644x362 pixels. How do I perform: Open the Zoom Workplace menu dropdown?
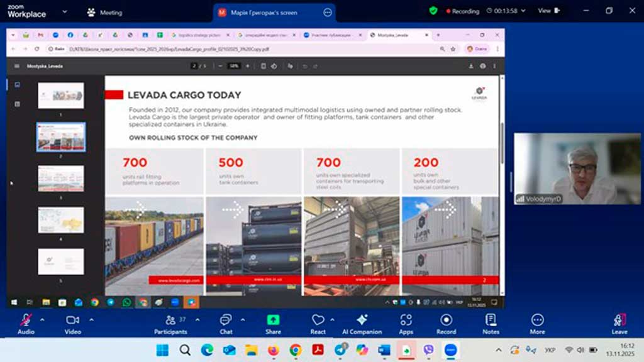click(53, 11)
